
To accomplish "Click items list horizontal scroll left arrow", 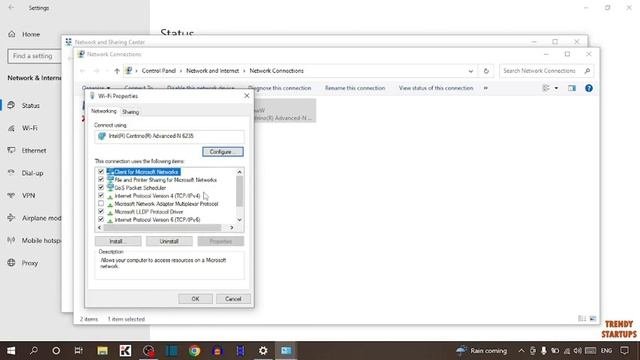I will point(99,227).
